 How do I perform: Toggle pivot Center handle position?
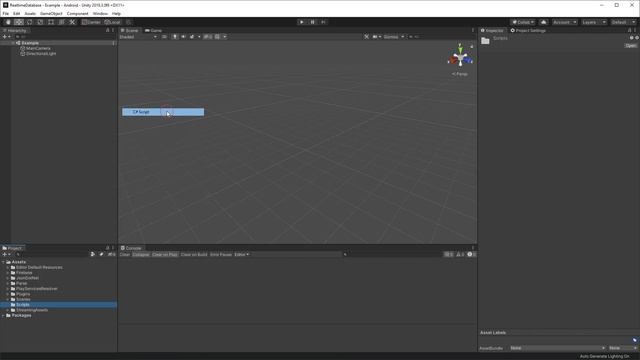tap(91, 22)
